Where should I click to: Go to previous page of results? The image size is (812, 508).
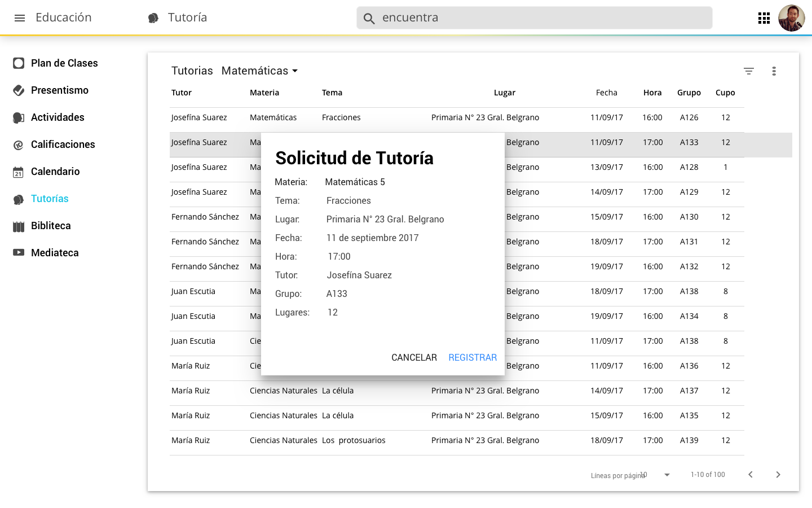point(751,475)
